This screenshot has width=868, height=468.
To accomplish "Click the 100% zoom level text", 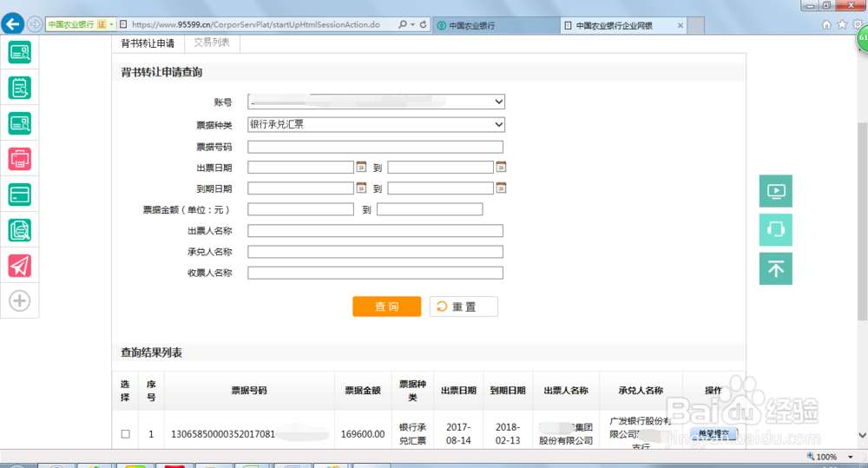I will pos(826,457).
